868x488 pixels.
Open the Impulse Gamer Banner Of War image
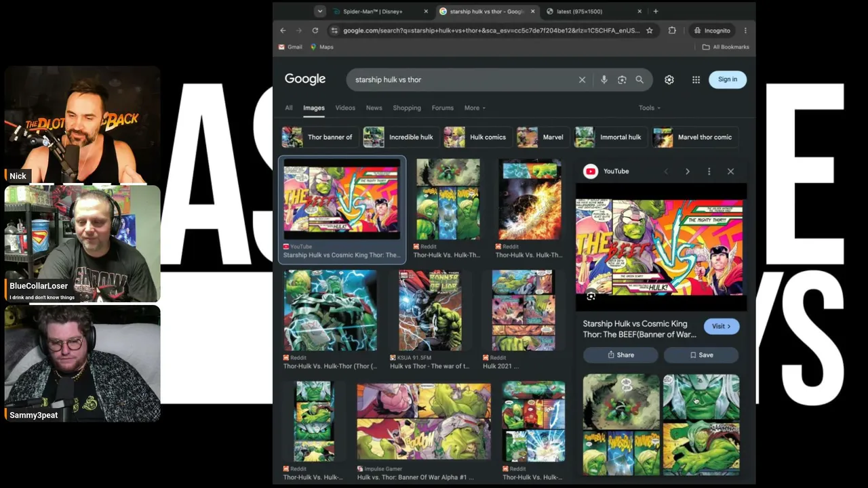[424, 422]
